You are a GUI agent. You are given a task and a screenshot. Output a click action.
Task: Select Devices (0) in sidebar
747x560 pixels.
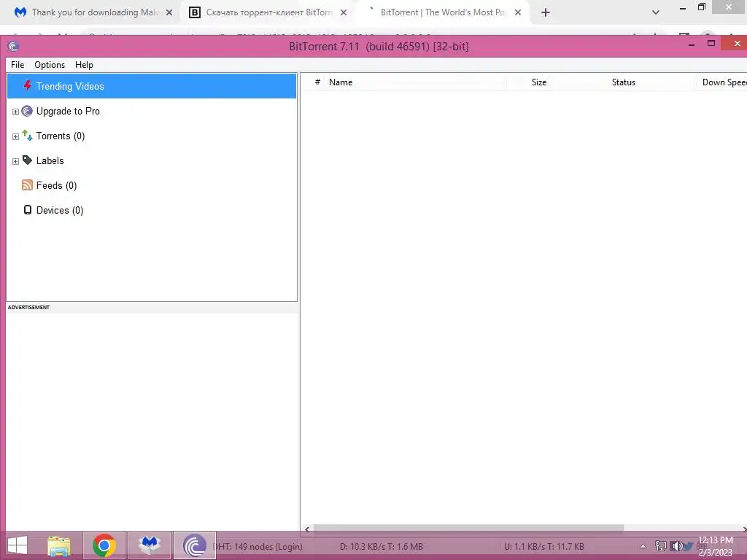(60, 211)
